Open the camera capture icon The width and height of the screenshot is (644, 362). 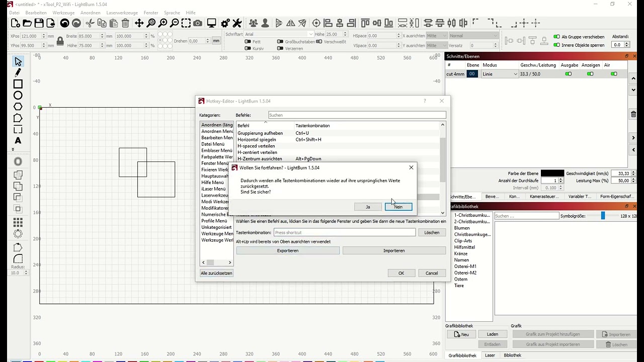click(x=198, y=23)
